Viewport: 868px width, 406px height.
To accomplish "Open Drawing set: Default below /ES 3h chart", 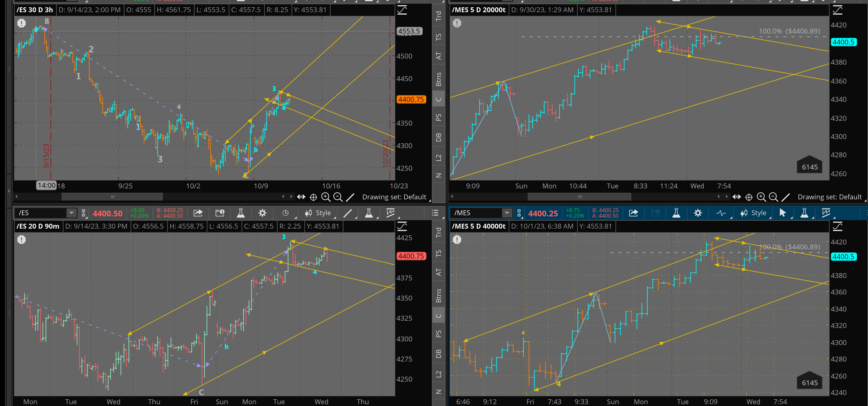I will coord(394,197).
